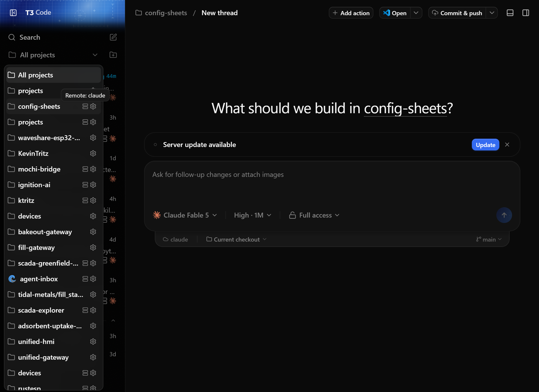Click the Update button

pos(485,145)
